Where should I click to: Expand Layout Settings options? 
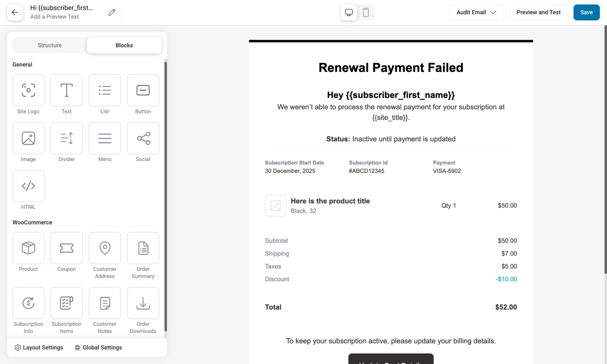point(39,347)
